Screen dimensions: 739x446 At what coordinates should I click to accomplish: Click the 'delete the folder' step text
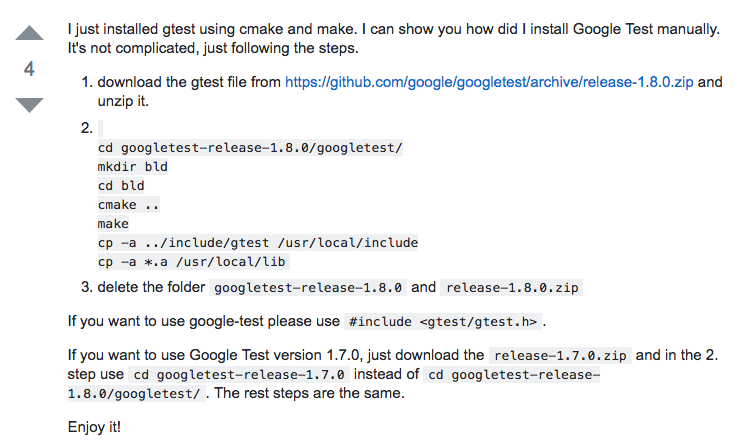click(152, 288)
